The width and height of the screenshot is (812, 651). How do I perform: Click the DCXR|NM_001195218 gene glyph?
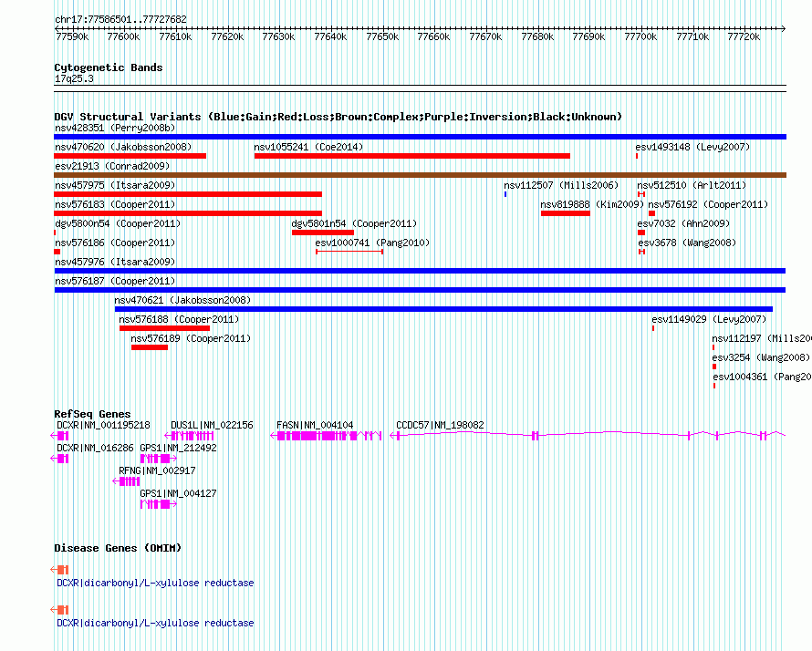coord(59,436)
